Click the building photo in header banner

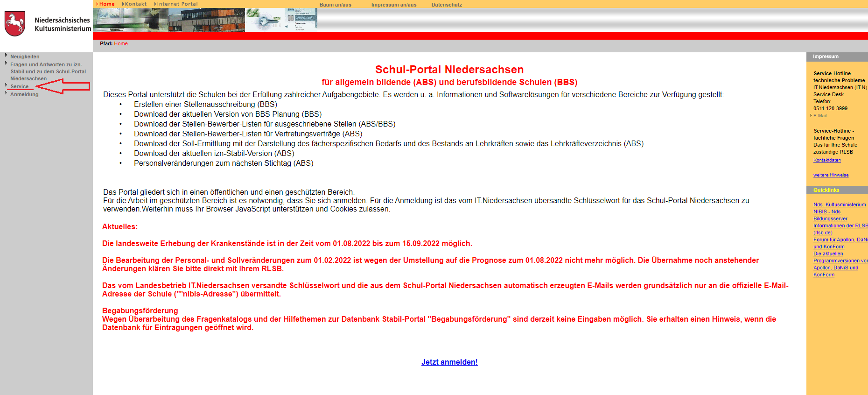(x=206, y=20)
